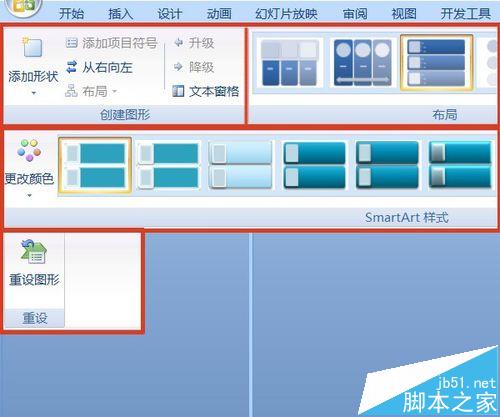Select the sixth glossy cyan SmartArt style
This screenshot has height=417, width=500.
(460, 165)
